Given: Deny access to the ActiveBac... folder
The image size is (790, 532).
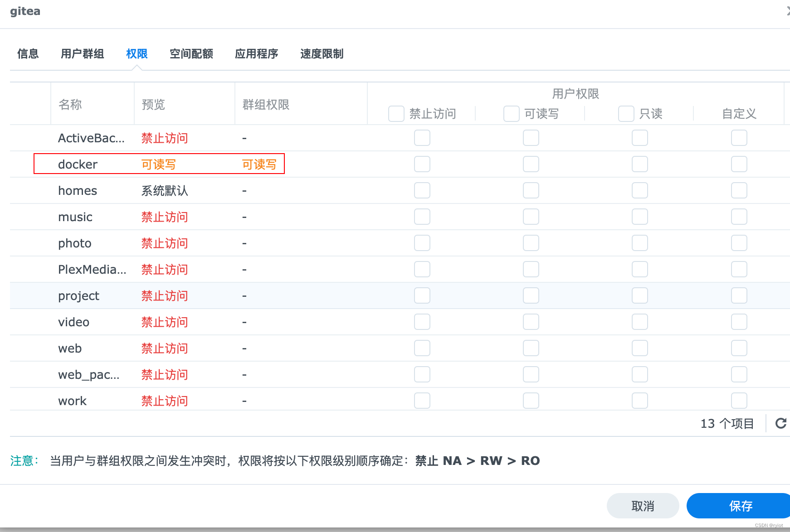Looking at the screenshot, I should pyautogui.click(x=422, y=138).
